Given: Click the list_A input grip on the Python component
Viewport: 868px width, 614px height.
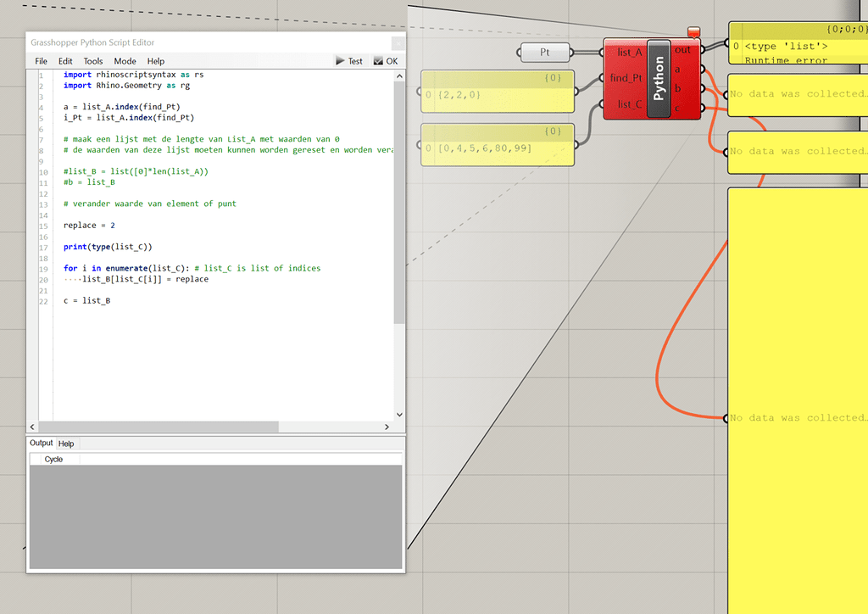Looking at the screenshot, I should pos(604,52).
